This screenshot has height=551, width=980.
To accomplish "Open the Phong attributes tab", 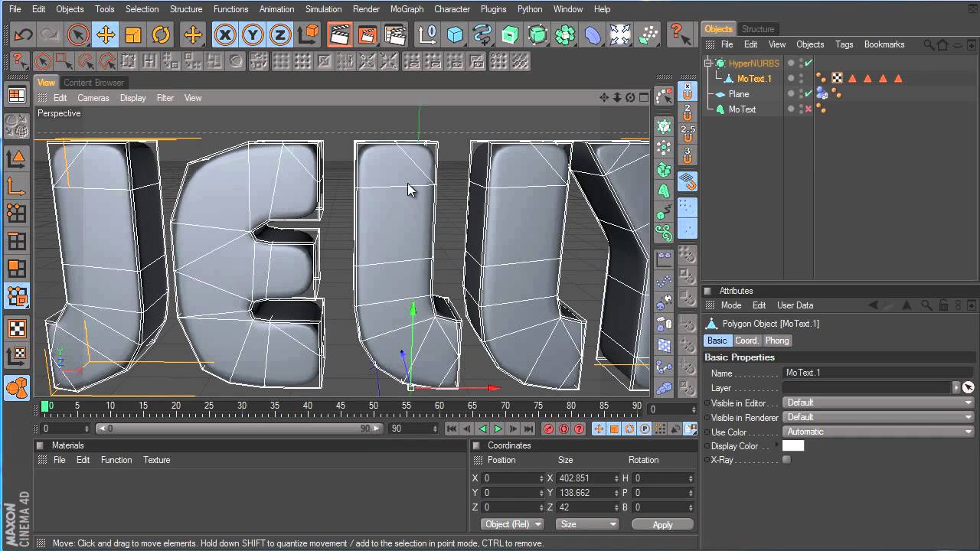I will coord(776,341).
